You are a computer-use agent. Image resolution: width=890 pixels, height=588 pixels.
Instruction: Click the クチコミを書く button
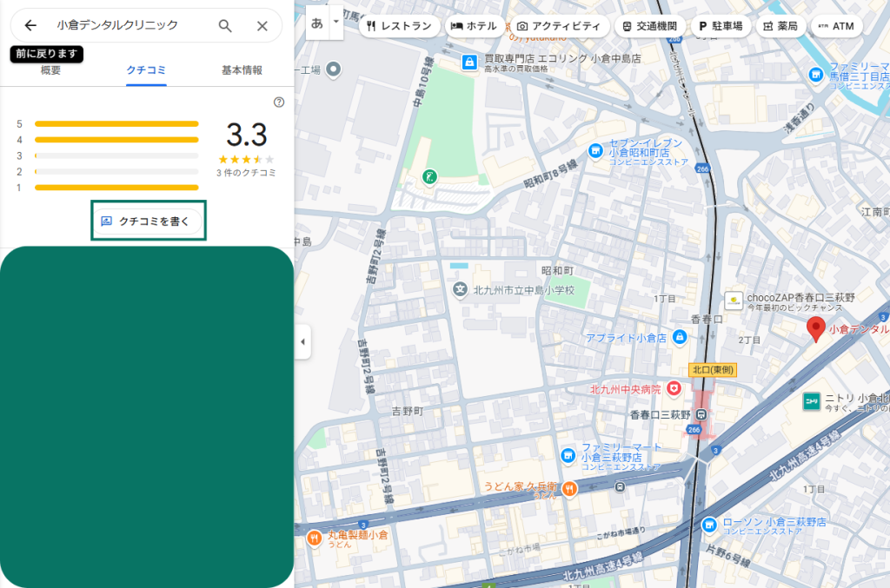coord(149,221)
